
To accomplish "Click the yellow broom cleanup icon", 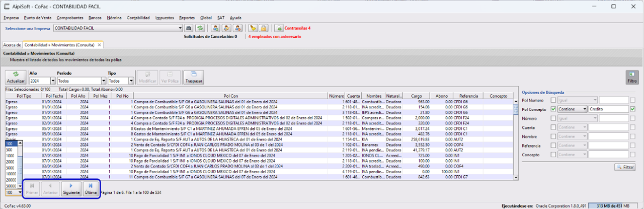I will (253, 28).
